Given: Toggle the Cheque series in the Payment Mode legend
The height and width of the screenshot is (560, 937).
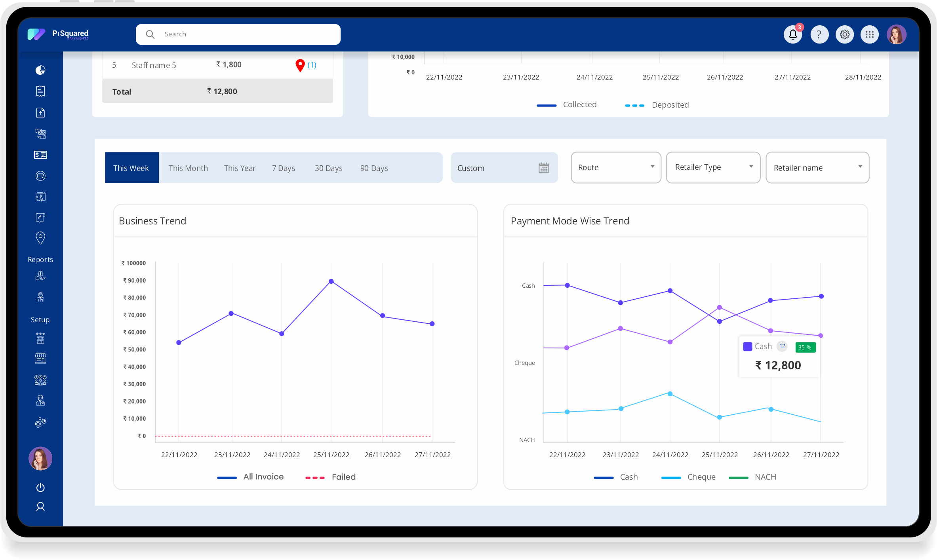Looking at the screenshot, I should point(701,477).
